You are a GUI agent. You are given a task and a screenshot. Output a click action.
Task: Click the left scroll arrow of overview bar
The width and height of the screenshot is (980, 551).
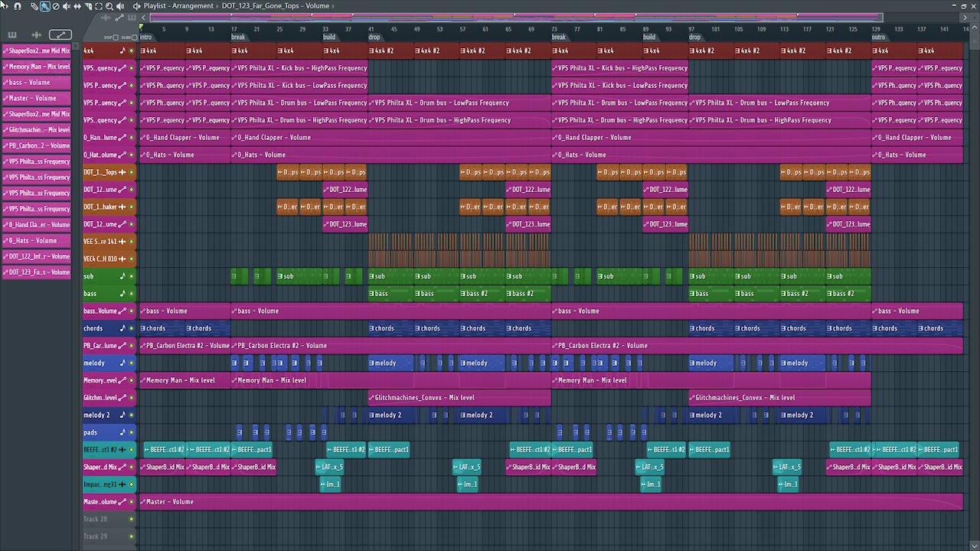pos(143,18)
